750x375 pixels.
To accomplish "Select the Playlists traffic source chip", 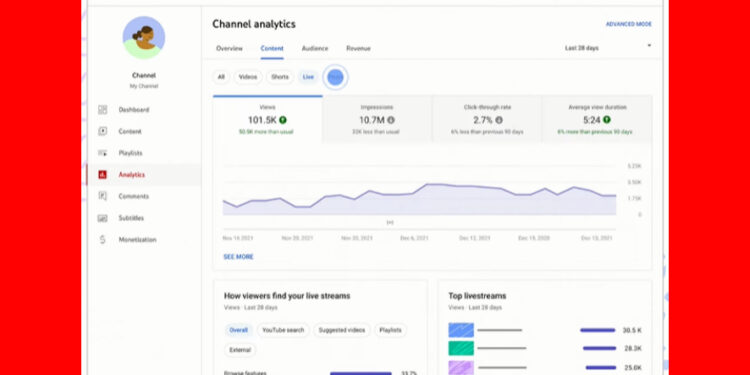I will 390,330.
